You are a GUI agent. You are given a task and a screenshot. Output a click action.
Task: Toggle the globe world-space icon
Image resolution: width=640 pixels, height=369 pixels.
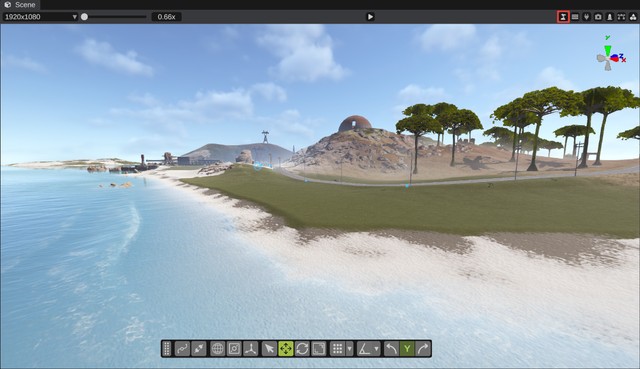tap(218, 349)
